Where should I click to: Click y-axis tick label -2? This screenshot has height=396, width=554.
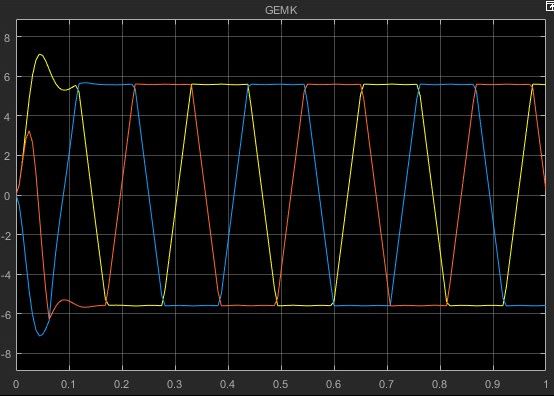coord(6,236)
